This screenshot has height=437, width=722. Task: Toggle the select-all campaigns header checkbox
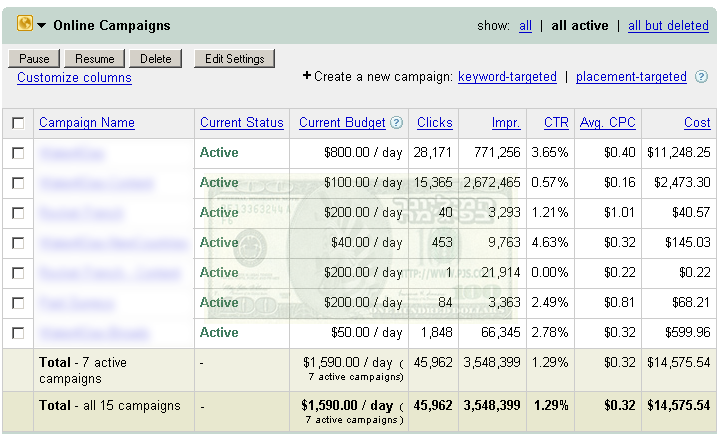click(x=18, y=123)
